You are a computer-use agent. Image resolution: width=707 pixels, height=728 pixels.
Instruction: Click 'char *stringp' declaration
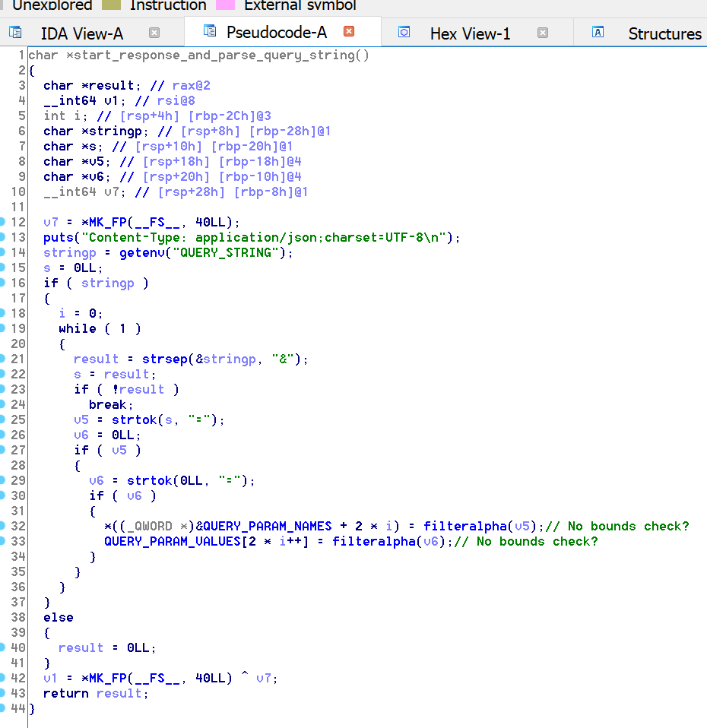tap(96, 131)
